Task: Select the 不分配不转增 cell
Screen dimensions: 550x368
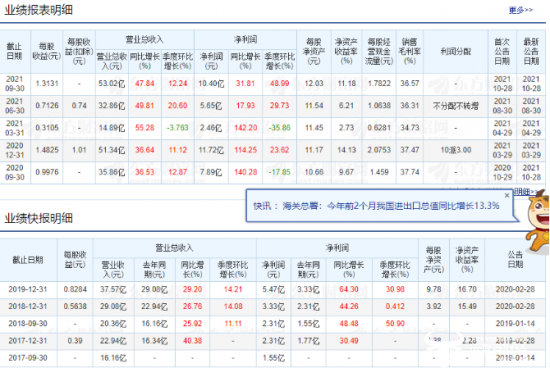Action: tap(456, 106)
